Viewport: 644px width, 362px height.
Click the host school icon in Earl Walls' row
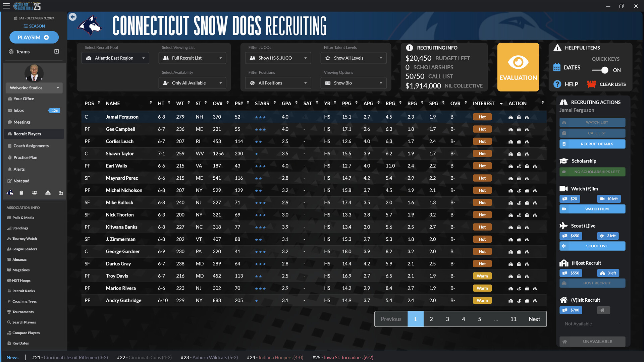tap(511, 166)
